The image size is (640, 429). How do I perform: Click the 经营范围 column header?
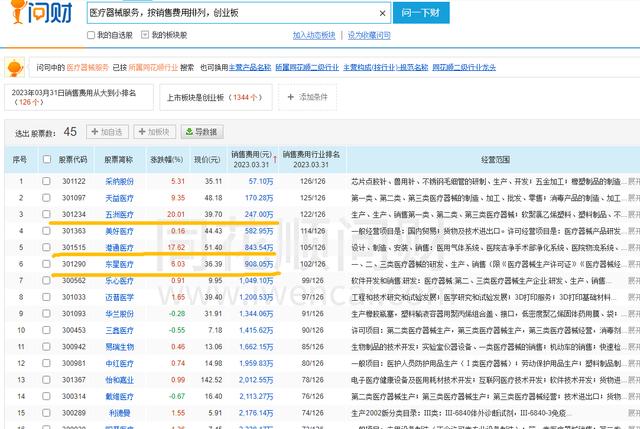point(495,160)
